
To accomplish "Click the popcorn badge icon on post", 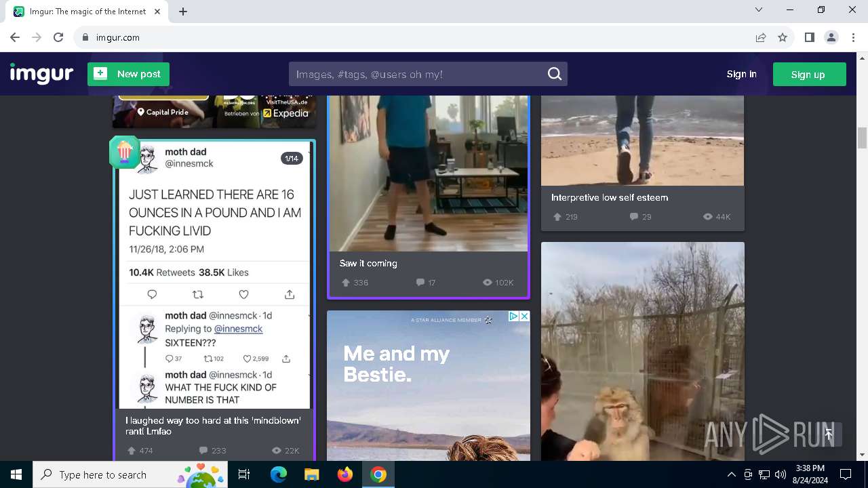I will 125,152.
